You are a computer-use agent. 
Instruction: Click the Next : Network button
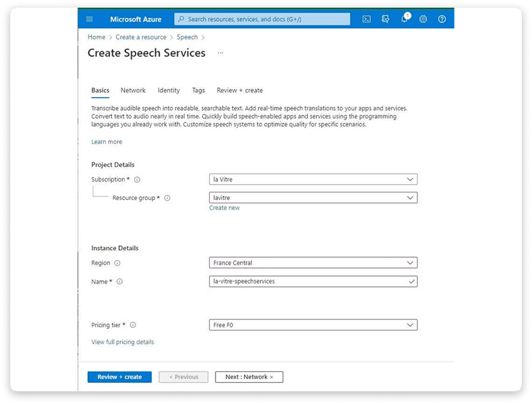click(x=249, y=377)
